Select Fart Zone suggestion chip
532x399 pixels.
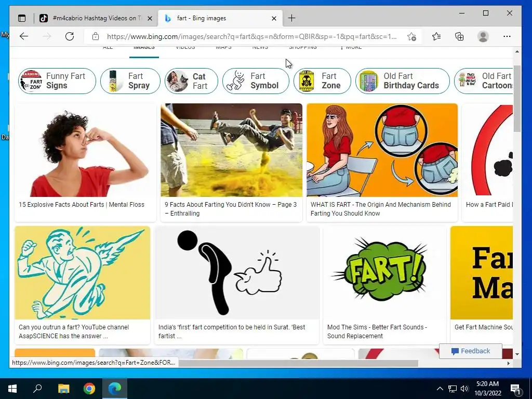[322, 81]
